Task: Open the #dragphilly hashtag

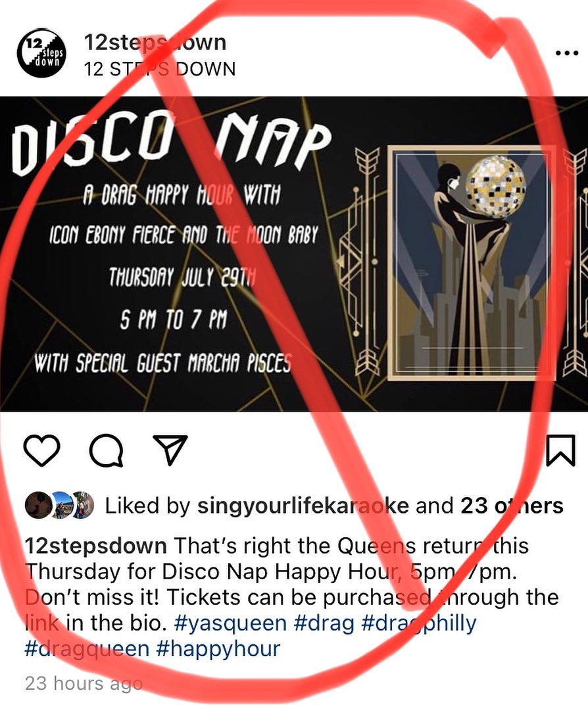Action: 419,623
